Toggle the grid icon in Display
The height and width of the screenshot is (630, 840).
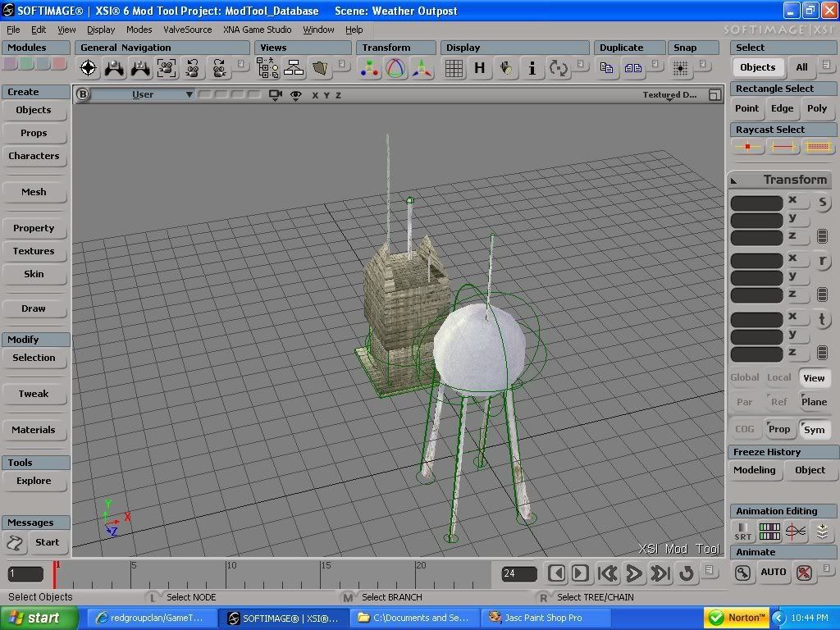454,68
